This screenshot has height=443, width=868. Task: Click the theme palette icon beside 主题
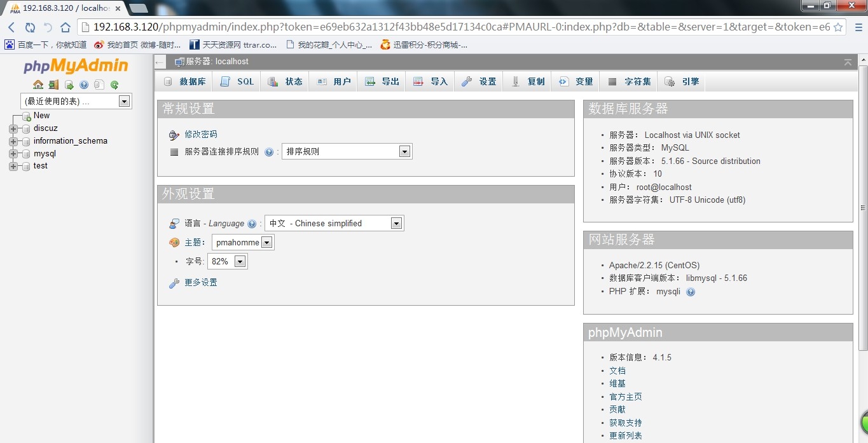pos(174,243)
